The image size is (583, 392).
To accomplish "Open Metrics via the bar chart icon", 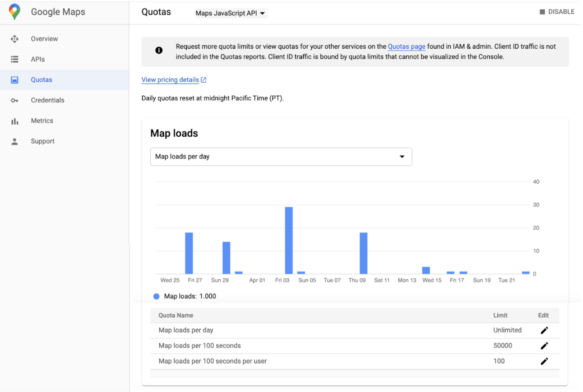I will pyautogui.click(x=15, y=120).
